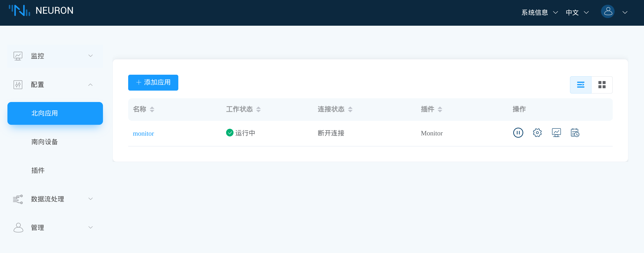The width and height of the screenshot is (644, 253).
Task: Open monitor app configuration gear
Action: [537, 133]
